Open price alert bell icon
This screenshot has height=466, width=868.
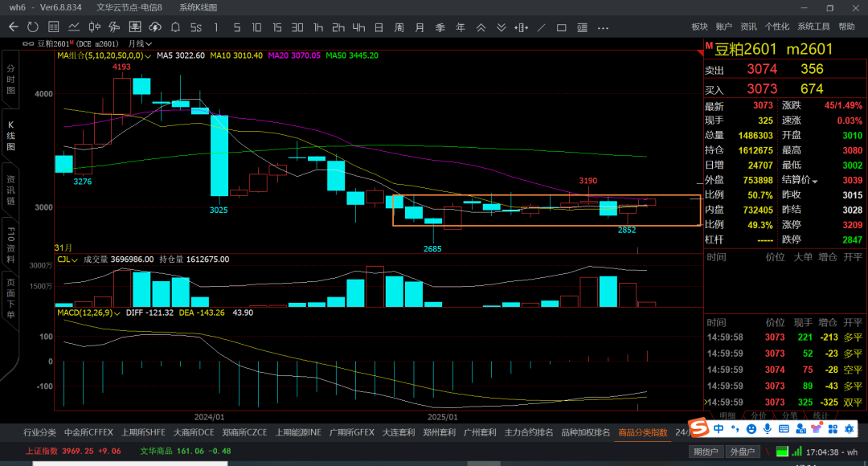[175, 27]
